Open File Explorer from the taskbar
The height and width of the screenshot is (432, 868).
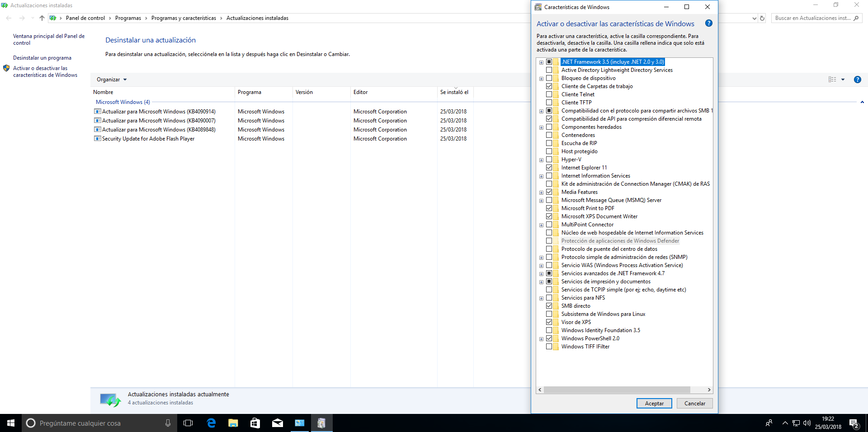(233, 423)
